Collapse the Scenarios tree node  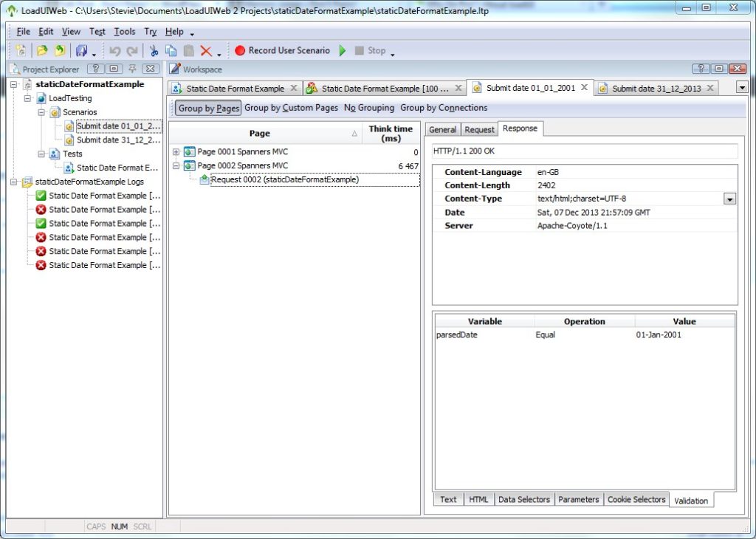pos(41,112)
